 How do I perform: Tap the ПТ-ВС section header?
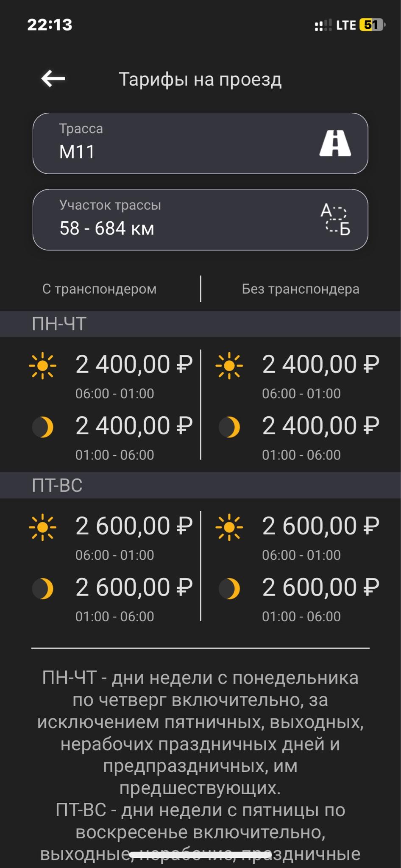click(x=200, y=485)
